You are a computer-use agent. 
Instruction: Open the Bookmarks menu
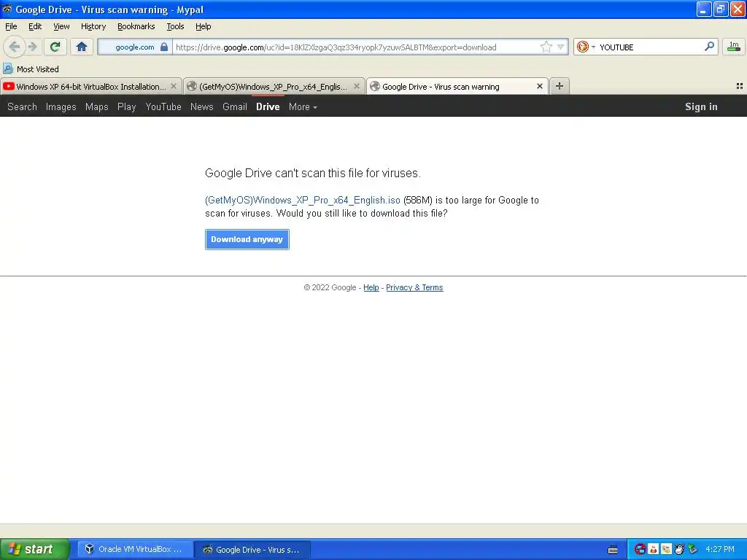coord(136,26)
